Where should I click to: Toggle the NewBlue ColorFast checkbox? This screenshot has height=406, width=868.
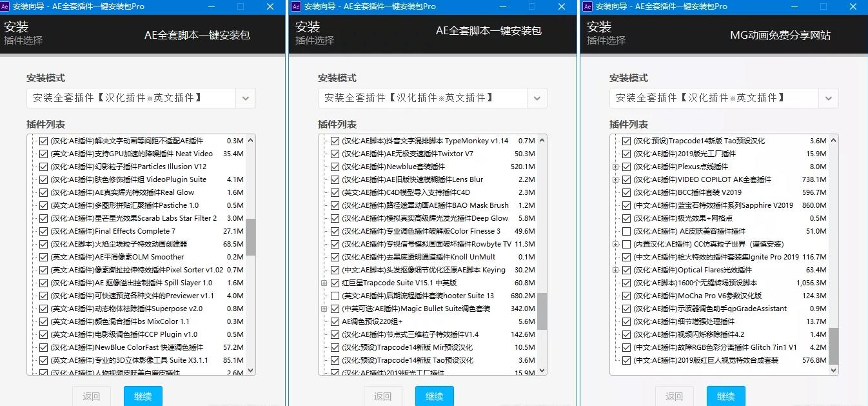[x=44, y=347]
